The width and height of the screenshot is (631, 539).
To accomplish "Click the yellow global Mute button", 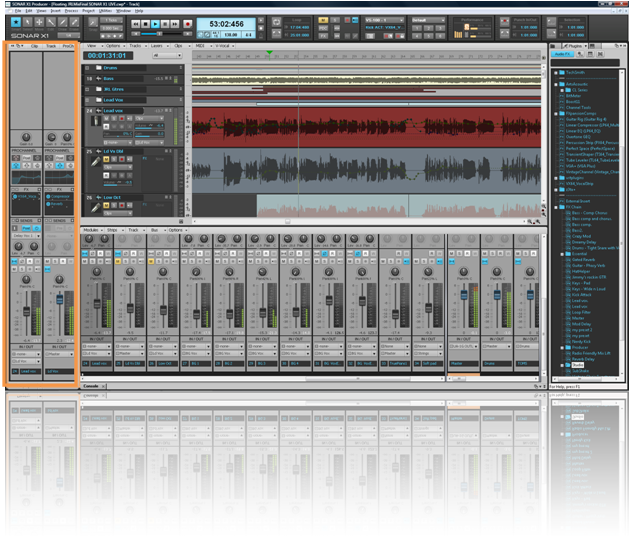I will (x=323, y=20).
